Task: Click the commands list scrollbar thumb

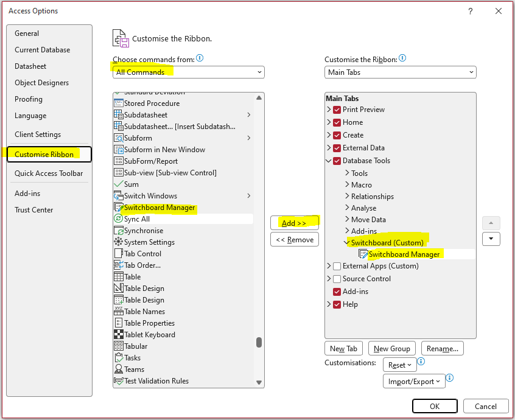Action: pyautogui.click(x=259, y=342)
